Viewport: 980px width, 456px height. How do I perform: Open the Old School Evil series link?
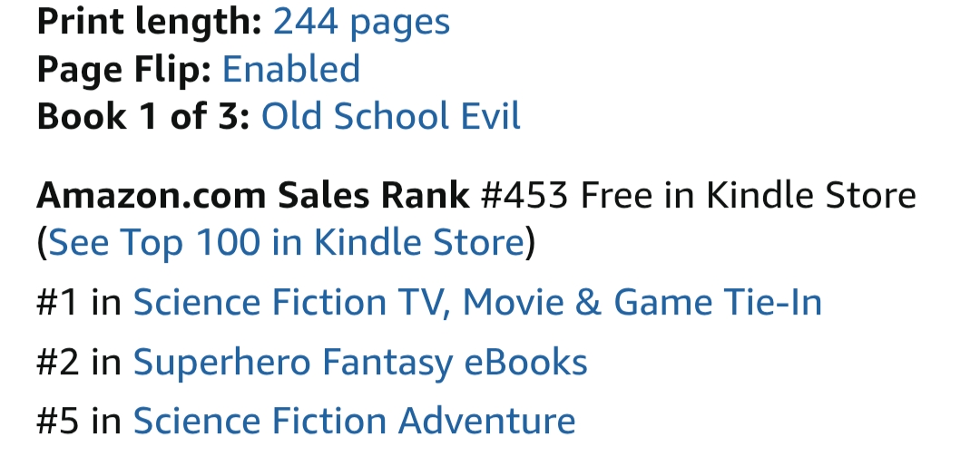coord(391,116)
